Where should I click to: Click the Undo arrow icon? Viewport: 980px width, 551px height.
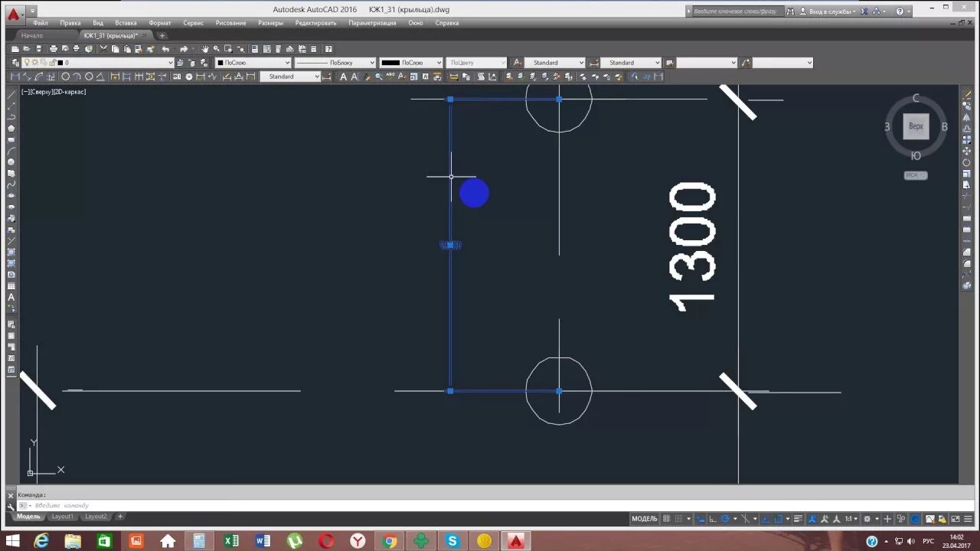coord(165,49)
